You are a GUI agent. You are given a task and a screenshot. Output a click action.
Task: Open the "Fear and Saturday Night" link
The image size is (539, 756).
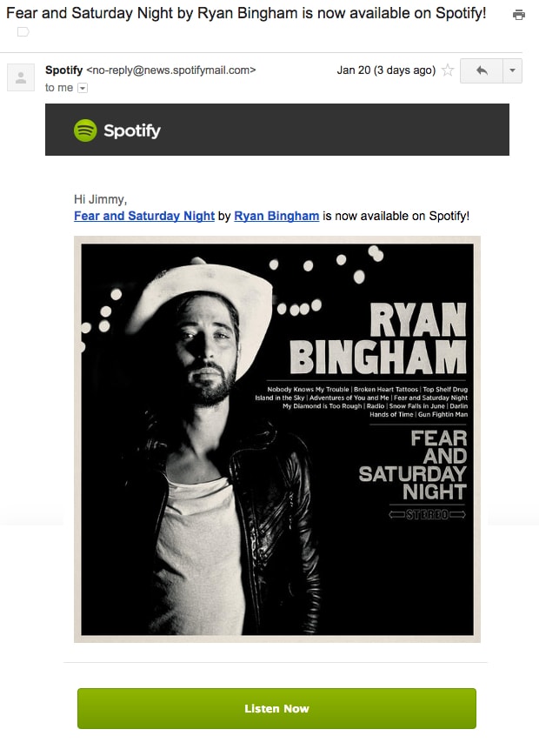[x=144, y=216]
